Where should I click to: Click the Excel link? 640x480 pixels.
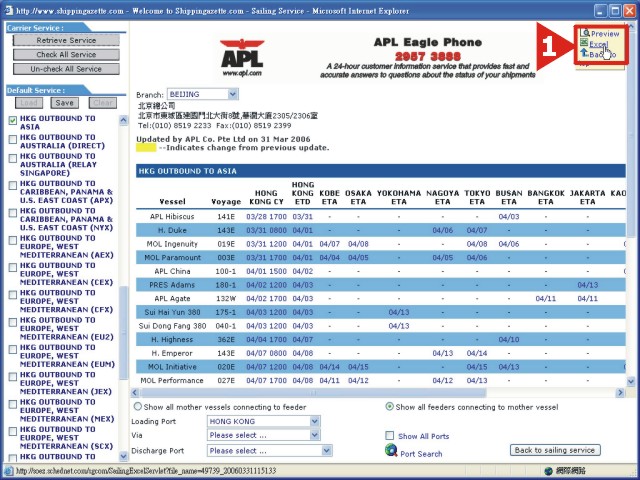coord(599,44)
